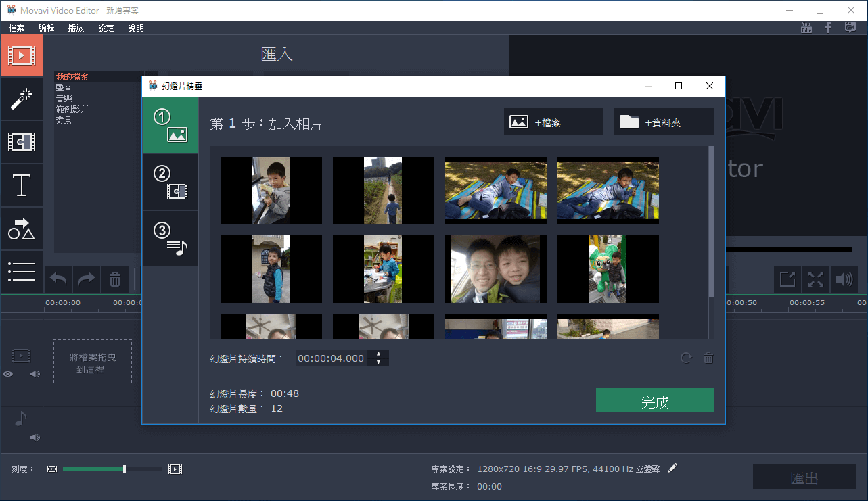Edit project settings with pencil icon
Image resolution: width=868 pixels, height=501 pixels.
tap(672, 469)
